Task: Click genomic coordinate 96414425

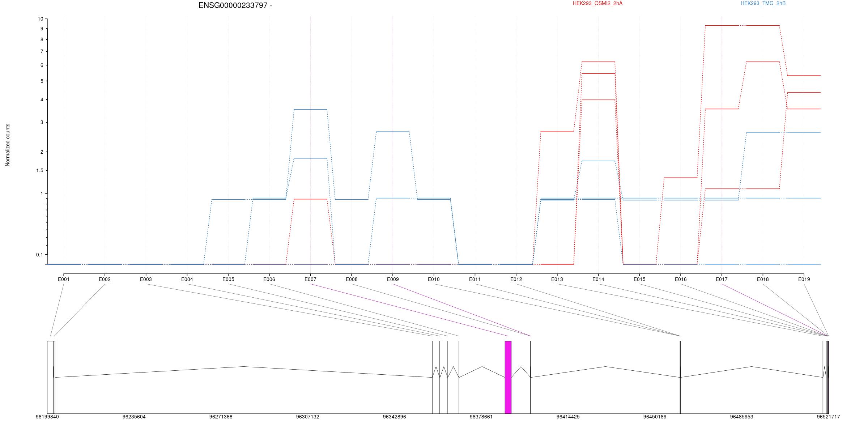Action: coord(568,417)
